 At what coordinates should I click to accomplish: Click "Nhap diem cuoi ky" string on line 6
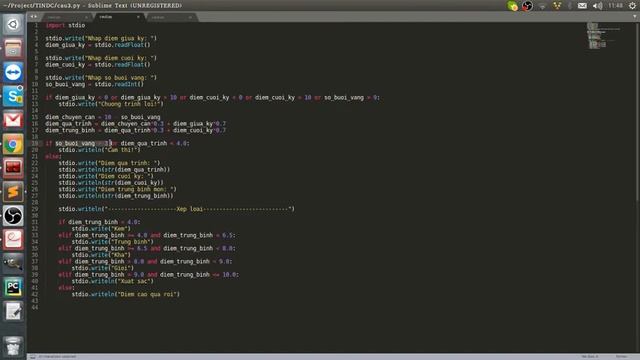click(120, 58)
